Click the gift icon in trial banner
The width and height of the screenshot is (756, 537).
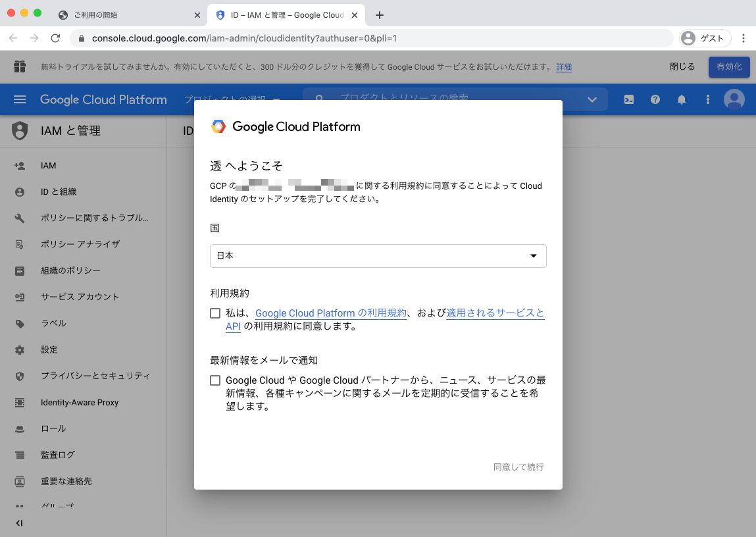[x=20, y=66]
